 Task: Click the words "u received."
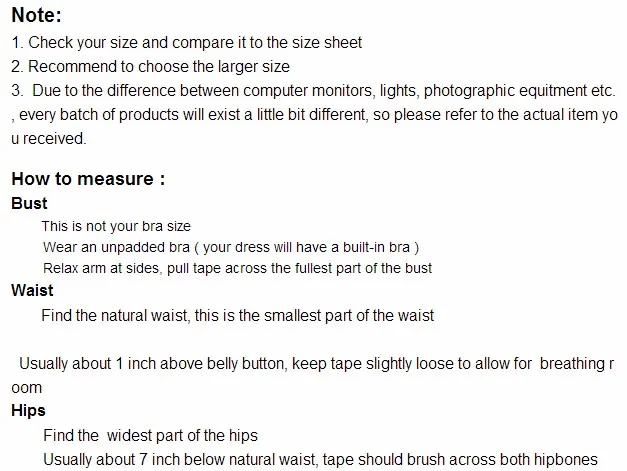[x=48, y=139]
